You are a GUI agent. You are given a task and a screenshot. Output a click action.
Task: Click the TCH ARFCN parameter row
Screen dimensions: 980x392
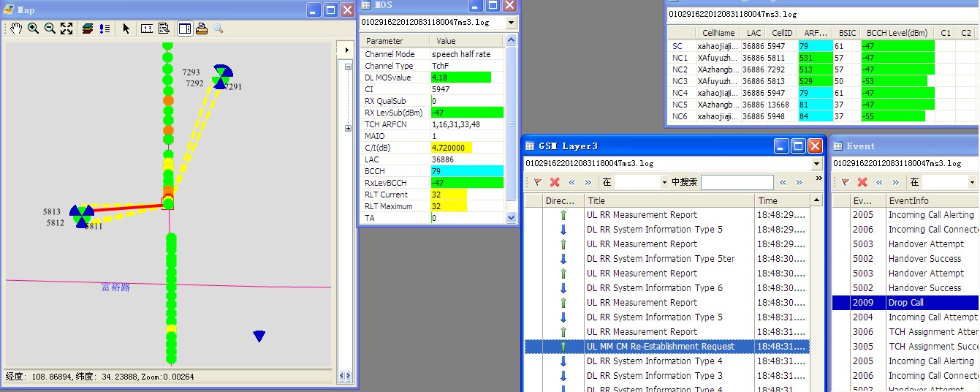[x=432, y=124]
